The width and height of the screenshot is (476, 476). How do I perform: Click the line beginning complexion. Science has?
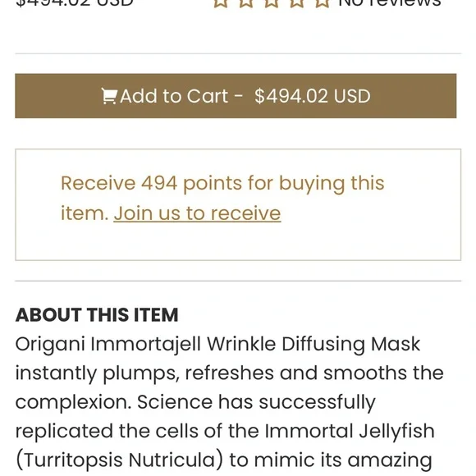[x=195, y=402]
